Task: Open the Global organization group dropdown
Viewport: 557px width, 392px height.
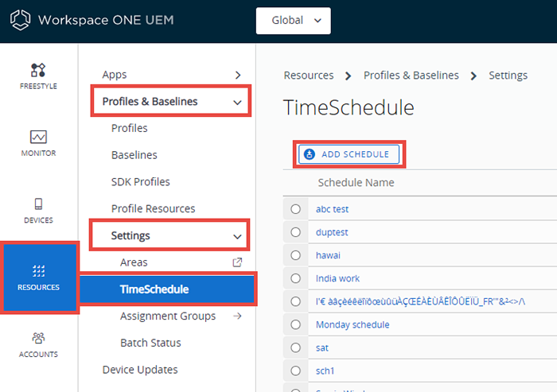Action: click(x=294, y=21)
